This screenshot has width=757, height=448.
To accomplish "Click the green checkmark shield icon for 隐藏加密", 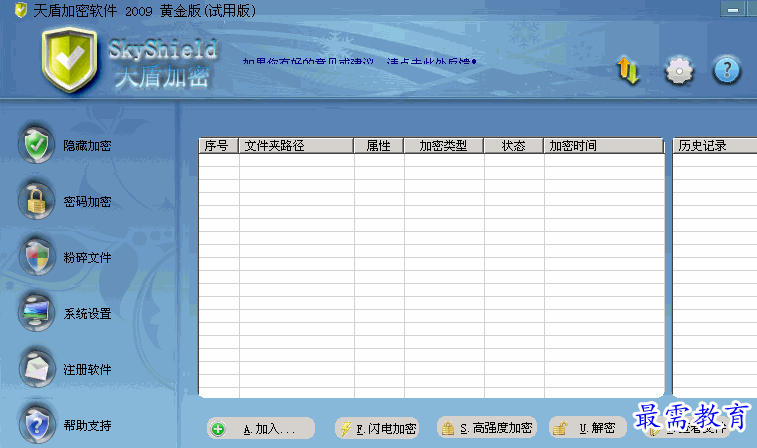I will click(37, 145).
